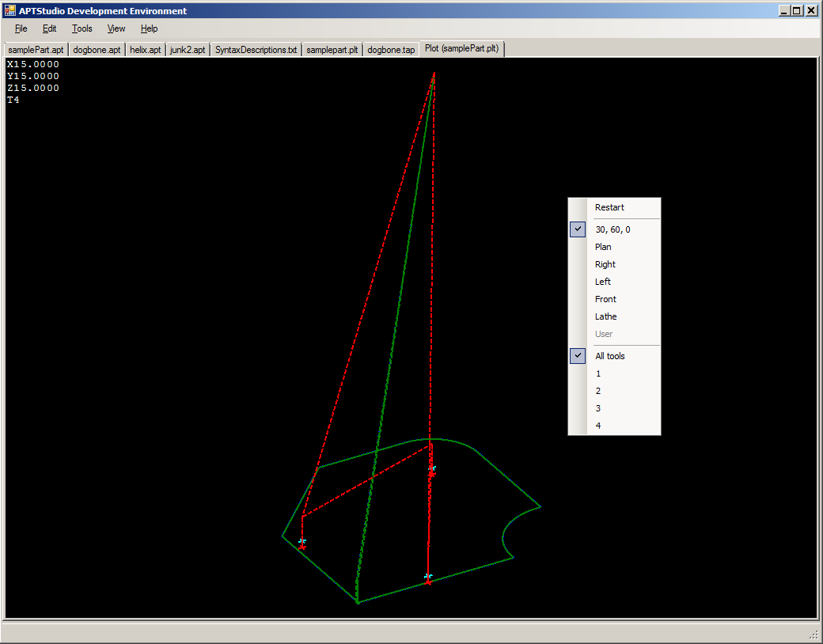Show only tool 3 in the plot
Image resolution: width=823 pixels, height=644 pixels.
[614, 407]
